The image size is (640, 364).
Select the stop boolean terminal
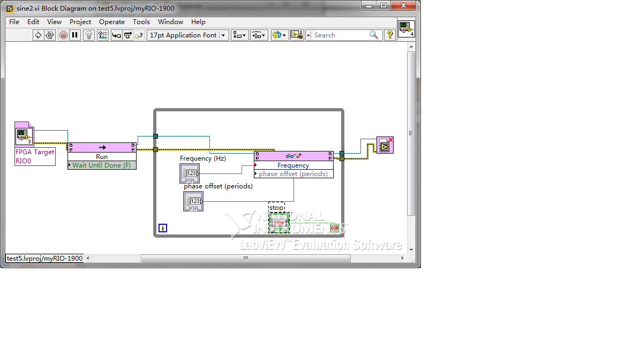(x=279, y=223)
